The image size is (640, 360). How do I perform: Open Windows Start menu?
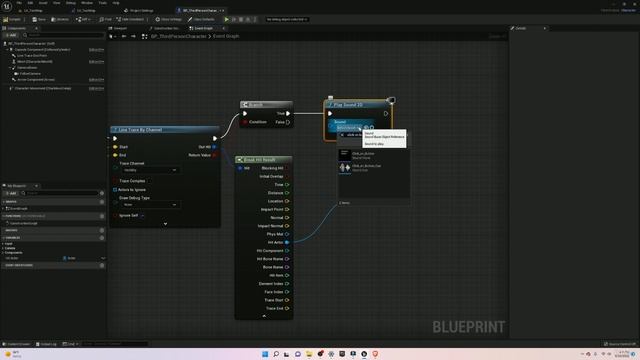(x=265, y=354)
